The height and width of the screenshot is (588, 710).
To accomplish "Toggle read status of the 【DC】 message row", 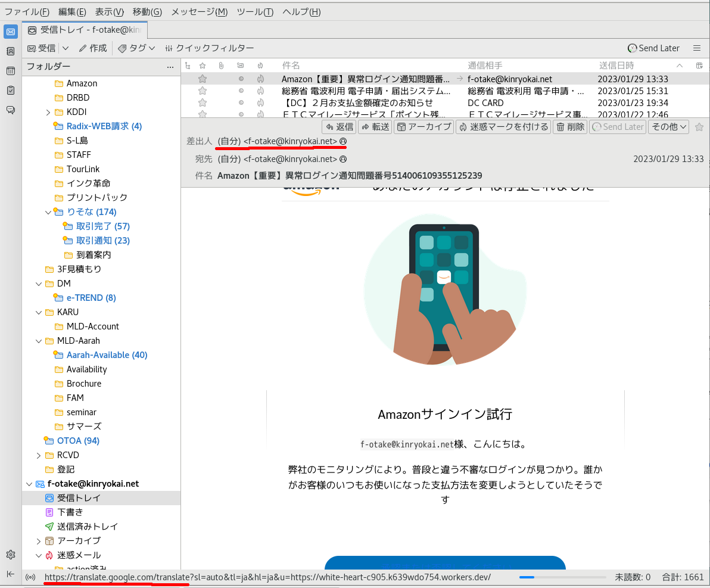I will pos(241,103).
